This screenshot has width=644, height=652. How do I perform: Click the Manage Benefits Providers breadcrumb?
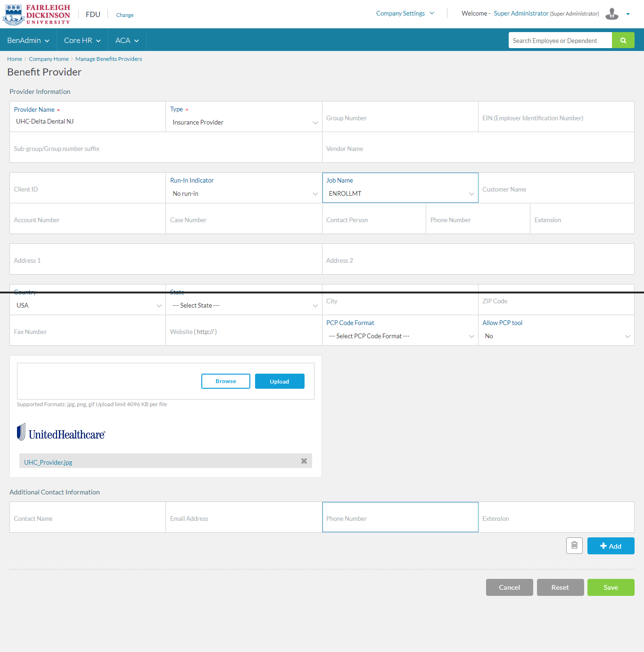[108, 59]
